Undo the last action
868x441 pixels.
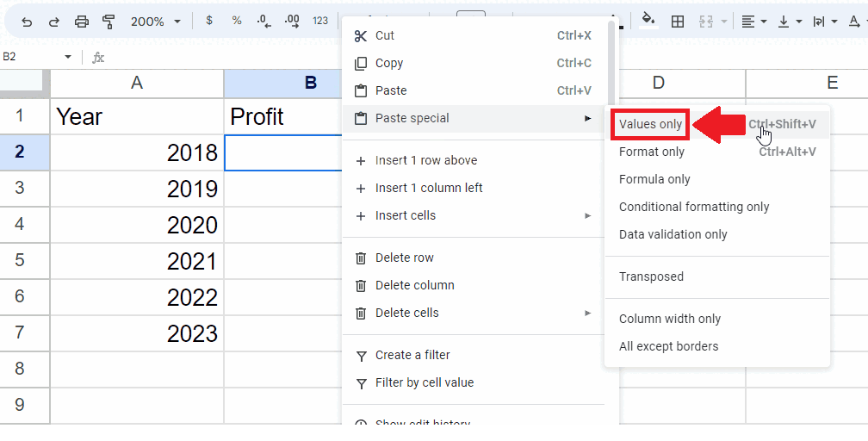point(27,22)
